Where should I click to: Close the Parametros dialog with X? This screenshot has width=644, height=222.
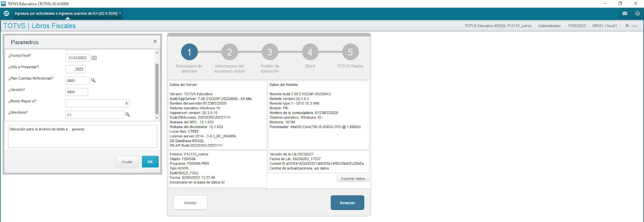155,41
